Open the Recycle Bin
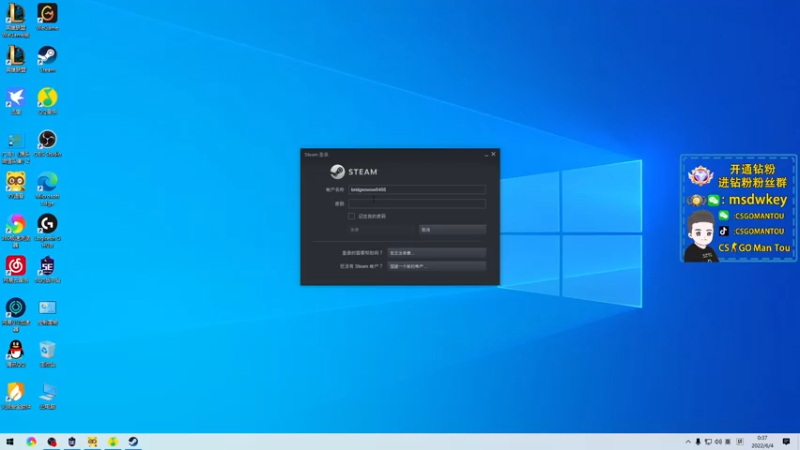The width and height of the screenshot is (800, 450). (47, 354)
